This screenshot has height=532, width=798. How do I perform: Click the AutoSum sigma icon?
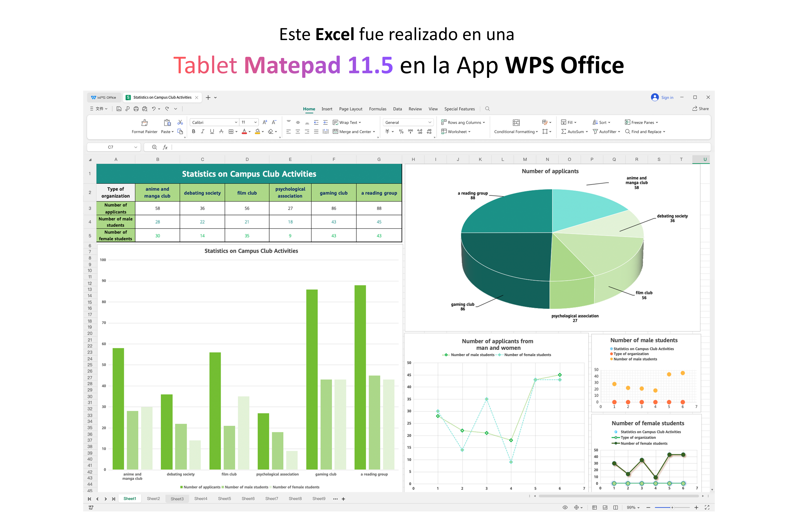(564, 132)
